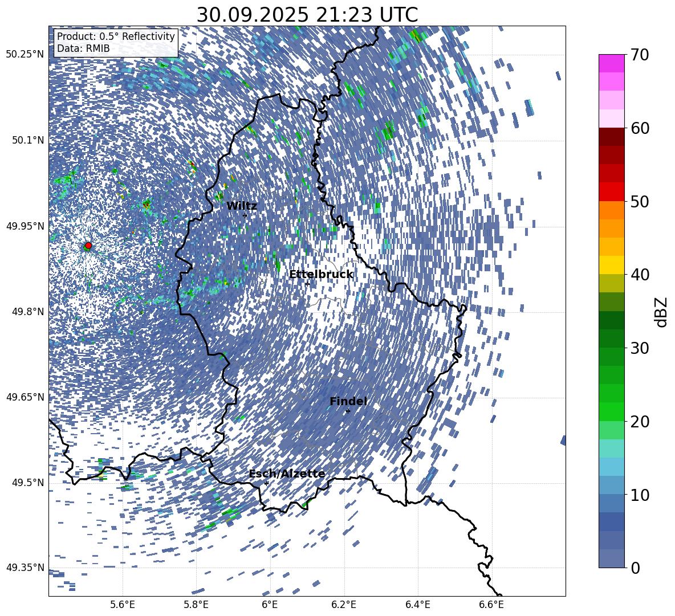Click the 5.8°E longitude tick label
675x616 pixels.
point(196,605)
